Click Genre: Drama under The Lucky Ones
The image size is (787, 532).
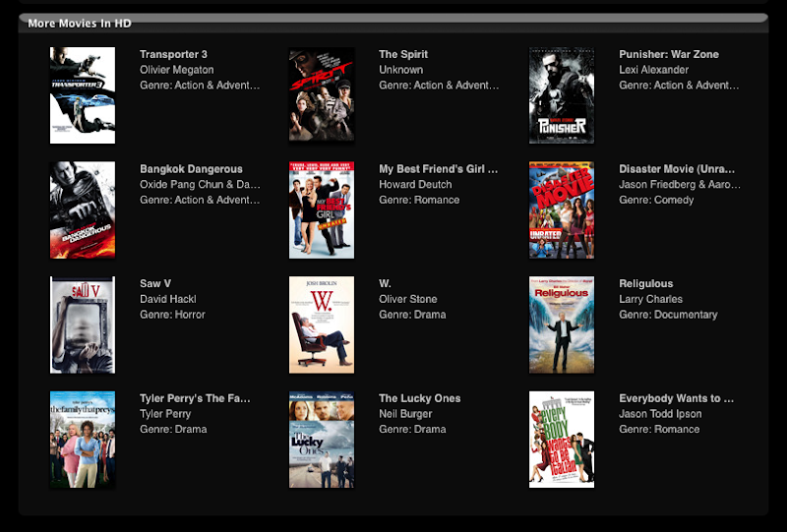point(412,429)
